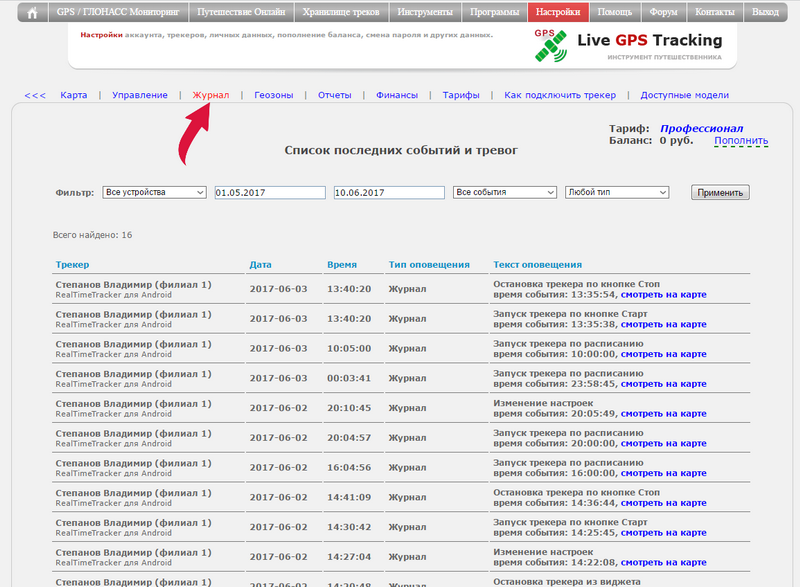Image resolution: width=800 pixels, height=587 pixels.
Task: Click "Пополнить" balance link
Action: [741, 141]
